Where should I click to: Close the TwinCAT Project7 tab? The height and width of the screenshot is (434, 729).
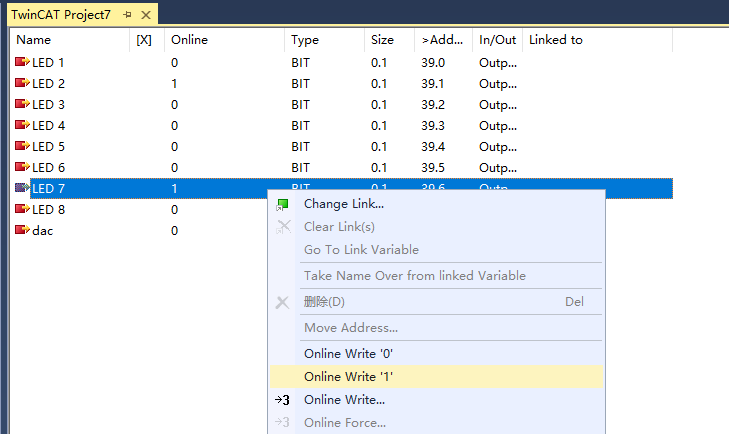tap(146, 15)
